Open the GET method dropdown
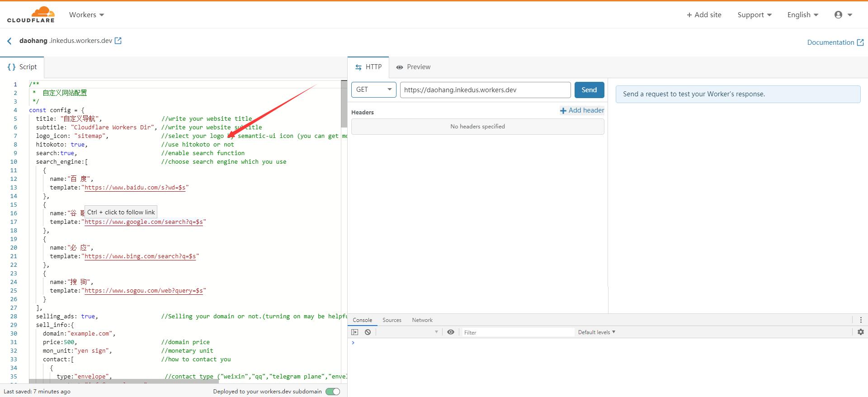The image size is (868, 397). [x=374, y=90]
